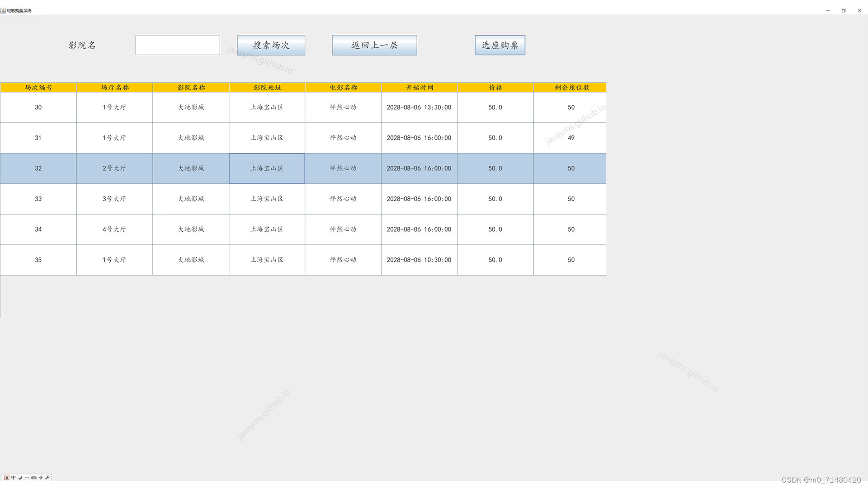Click 3号大厅 hall cell
The width and height of the screenshot is (868, 488).
(x=114, y=199)
